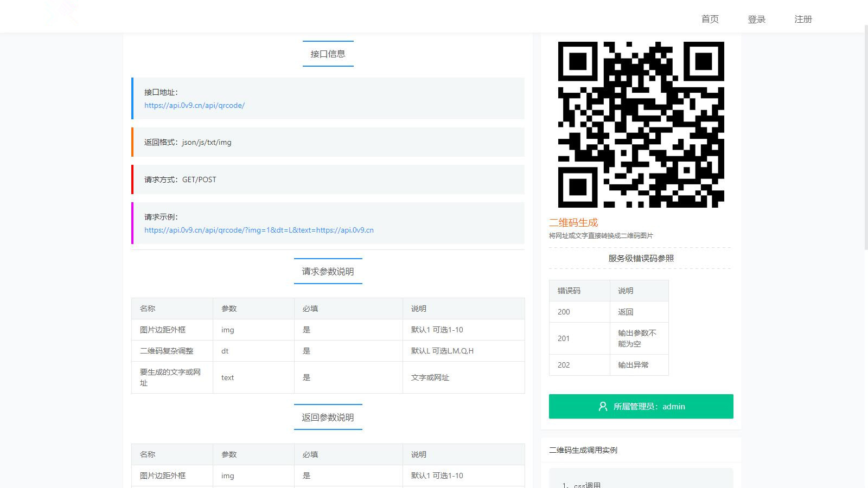Select the 返回参数说明 section heading
The width and height of the screenshot is (868, 488).
point(328,417)
